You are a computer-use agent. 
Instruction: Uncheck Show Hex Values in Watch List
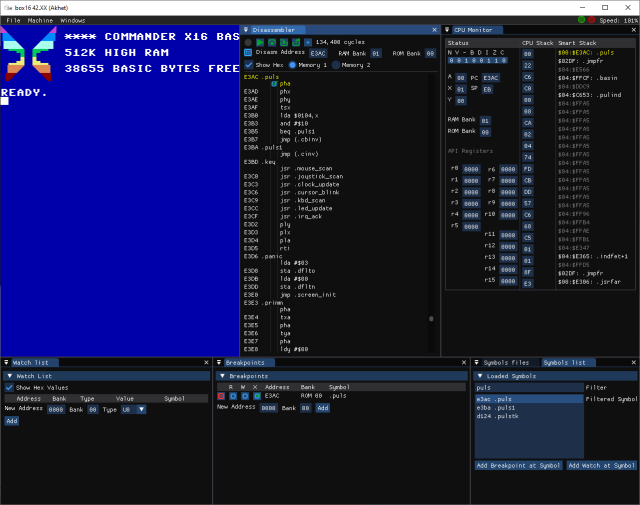click(9, 387)
